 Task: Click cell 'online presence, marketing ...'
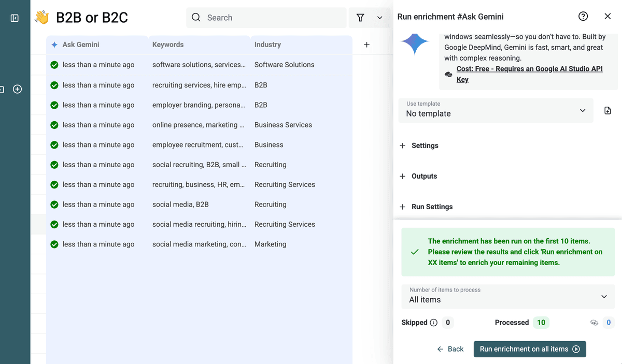click(x=199, y=125)
